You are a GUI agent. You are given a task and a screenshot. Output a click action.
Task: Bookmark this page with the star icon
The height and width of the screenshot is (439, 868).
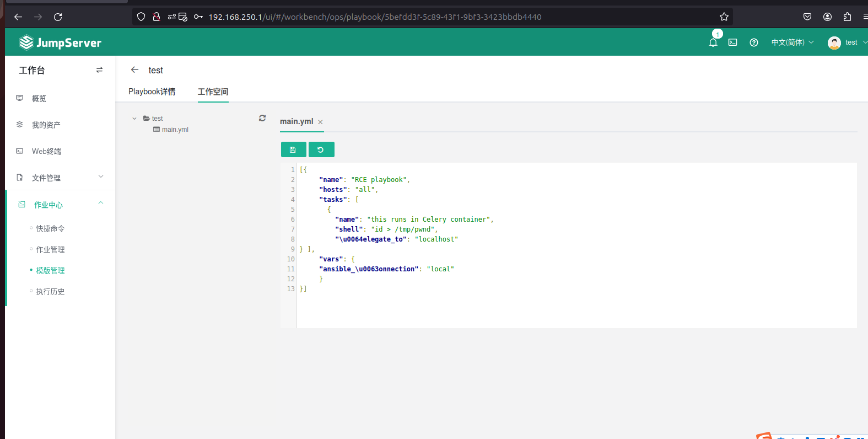pyautogui.click(x=724, y=17)
